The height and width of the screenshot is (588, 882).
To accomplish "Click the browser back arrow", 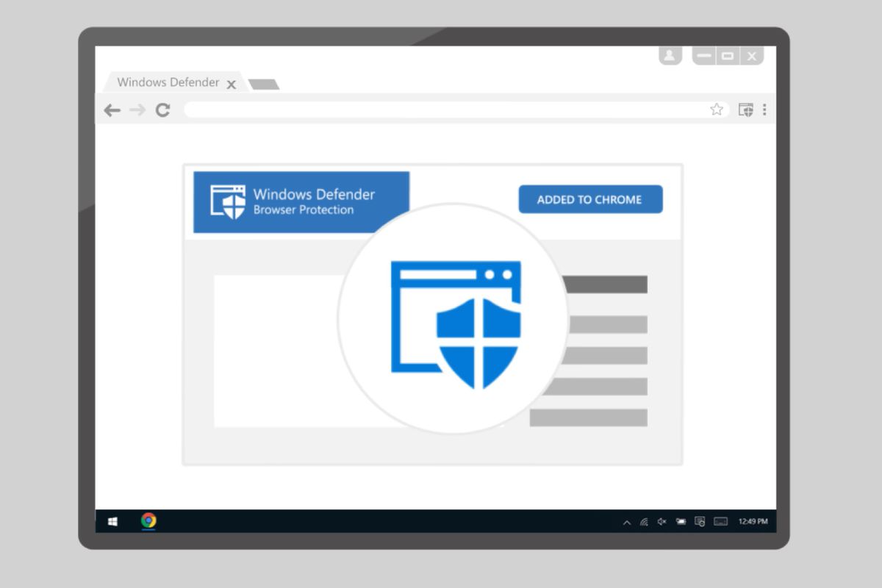I will (x=112, y=110).
